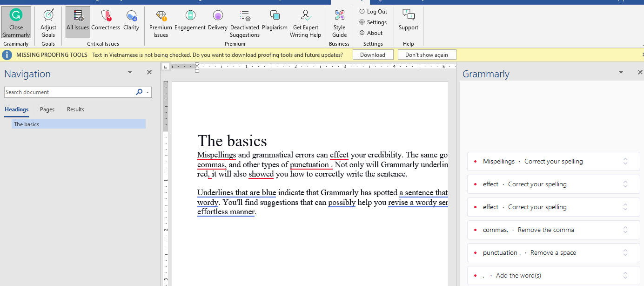Download the missing proofing tools

[373, 55]
